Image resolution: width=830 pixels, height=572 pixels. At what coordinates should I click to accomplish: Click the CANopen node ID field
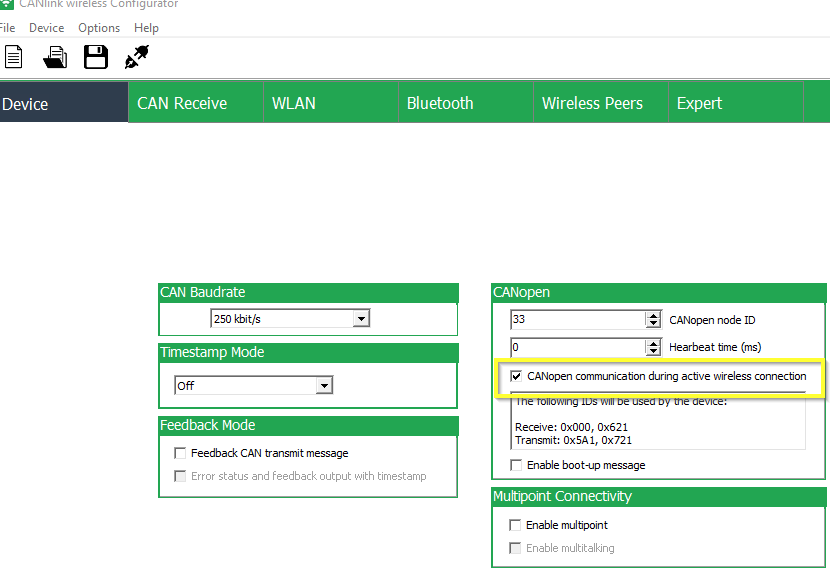pos(578,319)
